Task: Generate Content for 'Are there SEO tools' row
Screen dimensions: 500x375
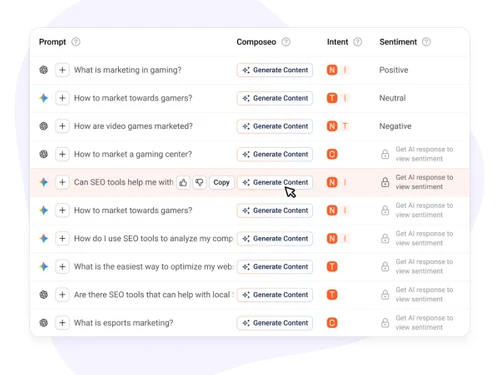Action: (275, 295)
